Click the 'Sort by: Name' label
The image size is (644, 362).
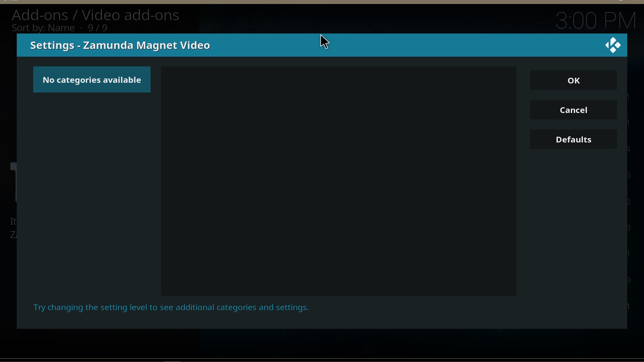(43, 28)
